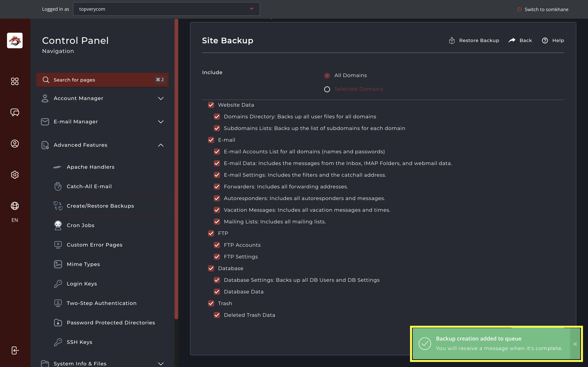This screenshot has width=588, height=367.
Task: Click the logout icon at bottom left
Action: click(15, 350)
